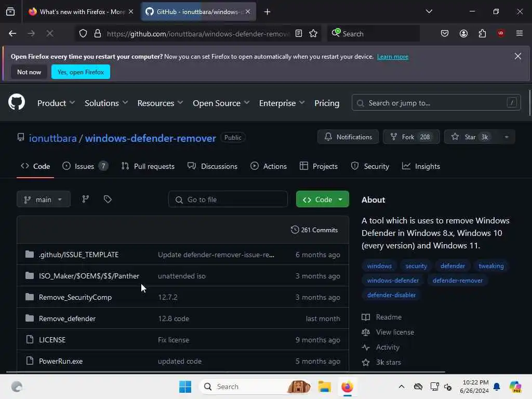View repository branches icon
This screenshot has height=399, width=532.
[86, 199]
